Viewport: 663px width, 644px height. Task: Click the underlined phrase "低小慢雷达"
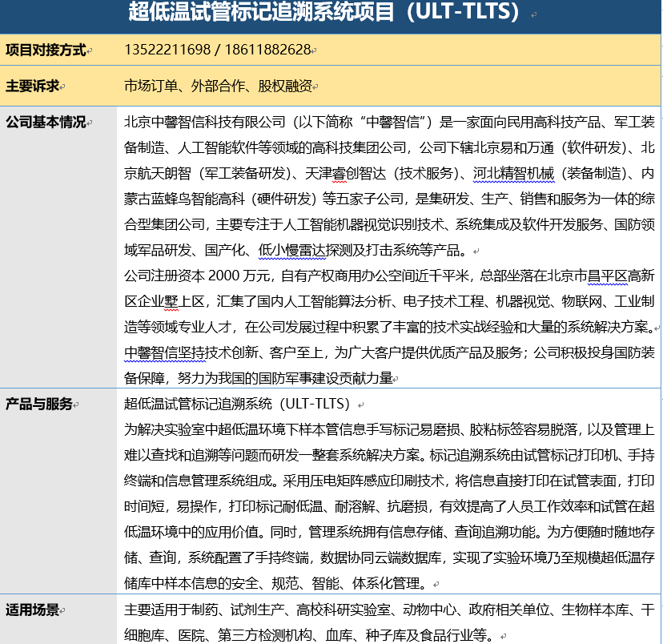292,250
